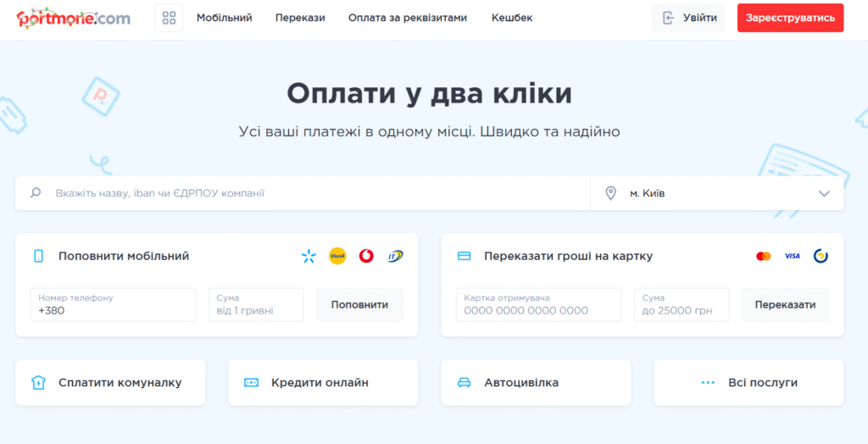Click the location pin icon

pos(610,193)
